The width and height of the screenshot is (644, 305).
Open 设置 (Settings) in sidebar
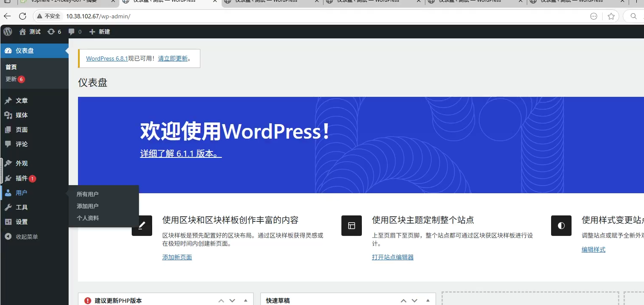click(x=34, y=222)
